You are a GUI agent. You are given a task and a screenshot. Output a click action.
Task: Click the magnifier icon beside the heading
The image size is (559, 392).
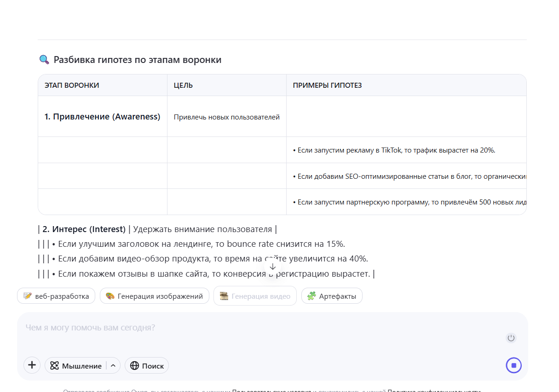[x=44, y=60]
